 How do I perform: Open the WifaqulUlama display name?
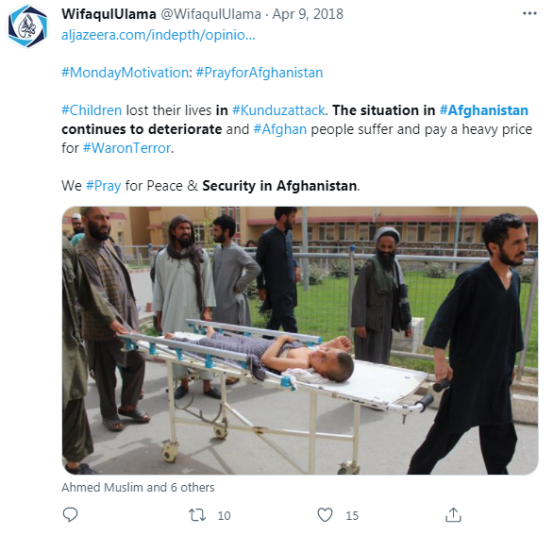109,14
